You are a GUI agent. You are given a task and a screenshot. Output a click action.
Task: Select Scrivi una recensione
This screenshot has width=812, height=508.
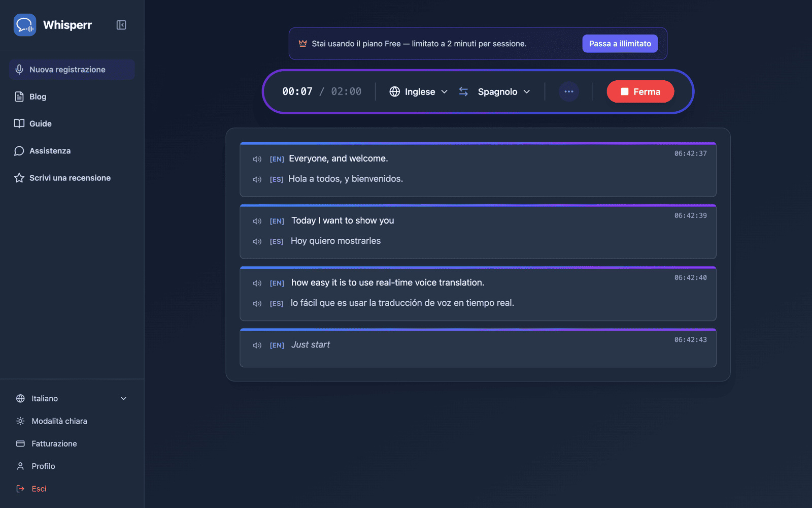point(72,178)
